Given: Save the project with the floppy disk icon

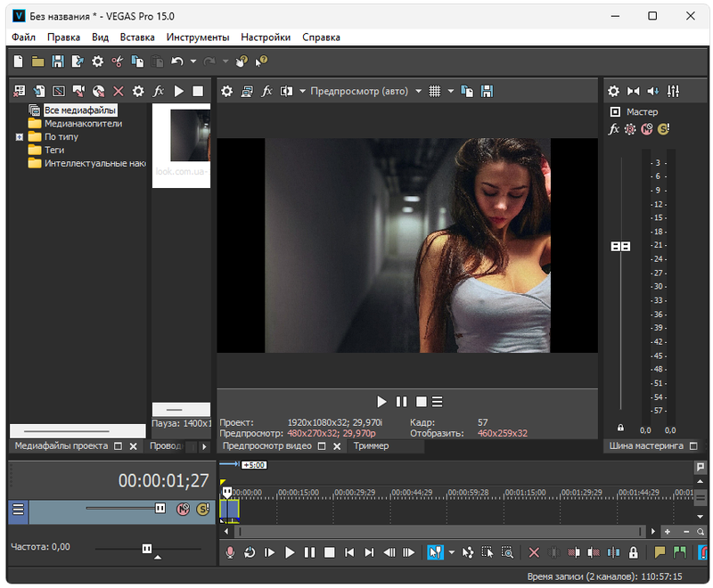Looking at the screenshot, I should click(58, 61).
